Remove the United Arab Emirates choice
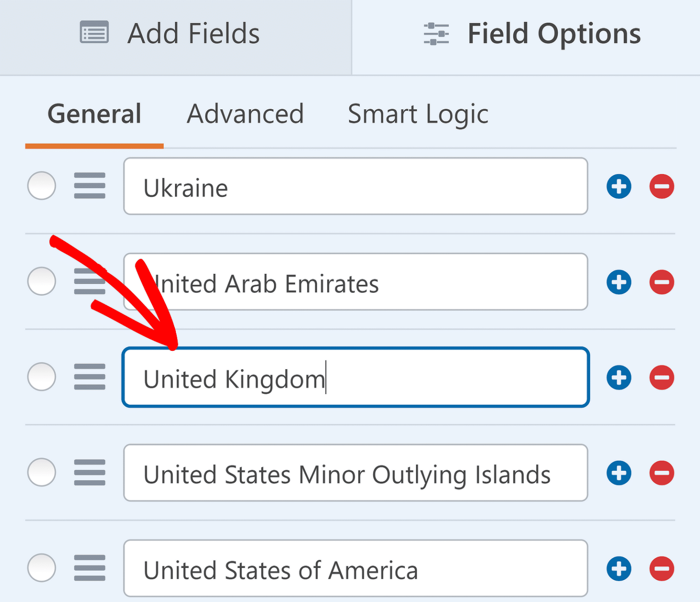The height and width of the screenshot is (602, 700). [x=661, y=282]
